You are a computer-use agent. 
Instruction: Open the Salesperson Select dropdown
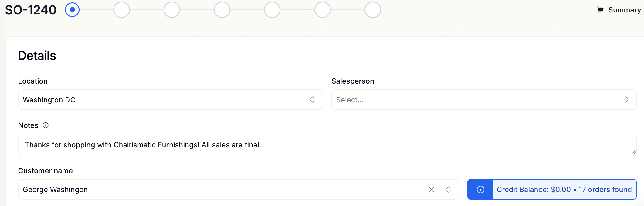pos(484,100)
